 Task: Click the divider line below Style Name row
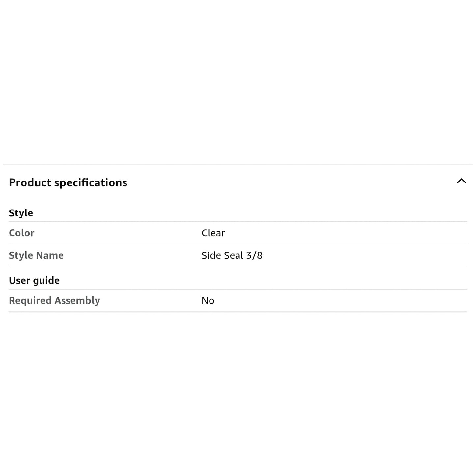point(238,266)
